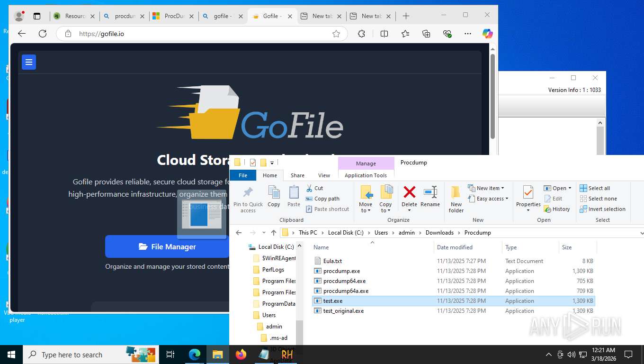The width and height of the screenshot is (644, 364).
Task: Open the File tab in Explorer
Action: click(x=243, y=175)
